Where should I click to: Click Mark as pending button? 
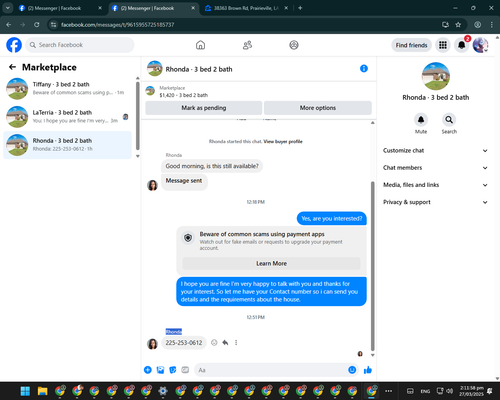coord(204,108)
